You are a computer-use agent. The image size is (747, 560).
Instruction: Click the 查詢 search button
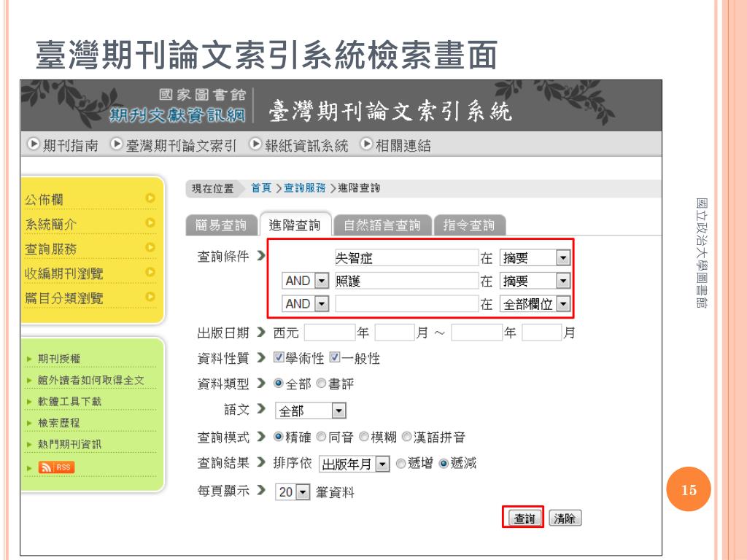tap(524, 518)
